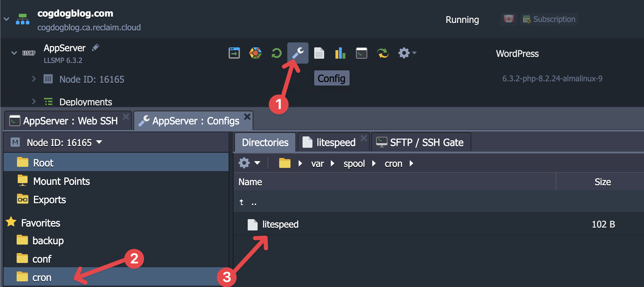Close the AppServer : Web SSH tab
Viewport: 644px width, 287px height.
coord(126,116)
